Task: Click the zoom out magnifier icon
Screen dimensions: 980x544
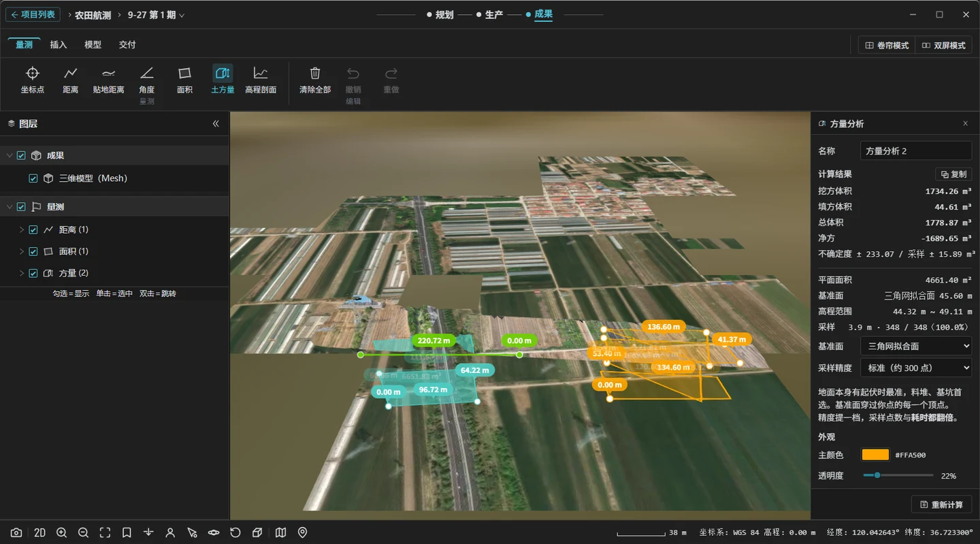Action: [x=83, y=532]
